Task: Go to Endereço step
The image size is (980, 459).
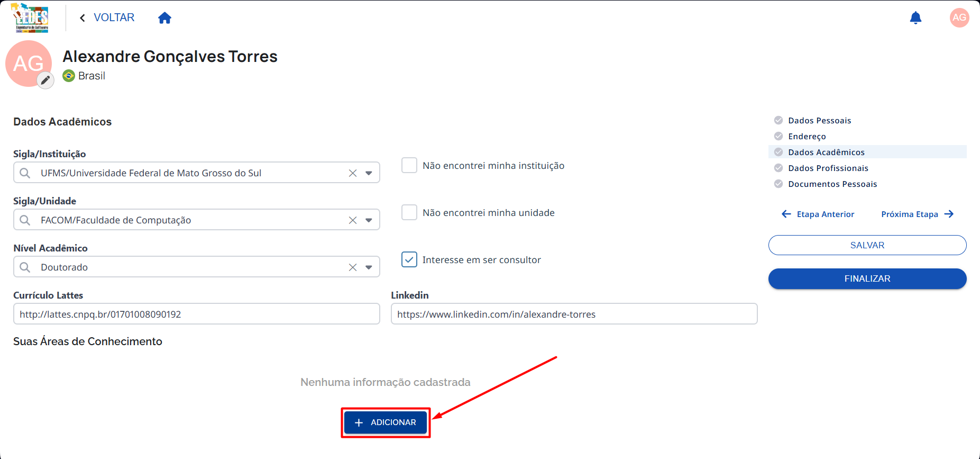Action: point(807,137)
